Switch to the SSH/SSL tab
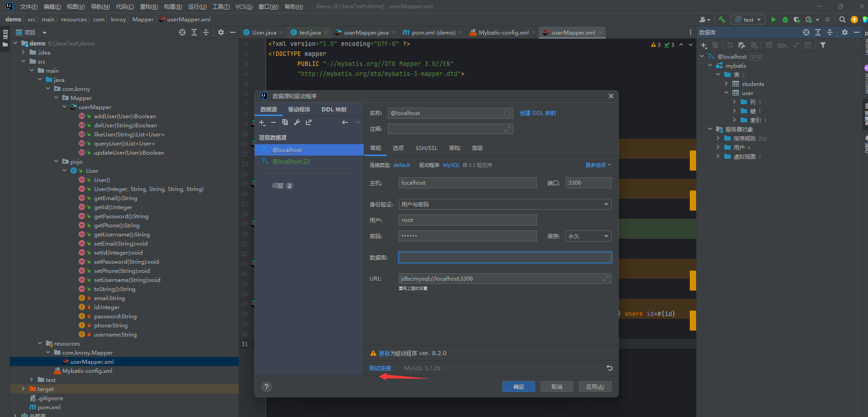Viewport: 868px width, 417px height. tap(426, 148)
